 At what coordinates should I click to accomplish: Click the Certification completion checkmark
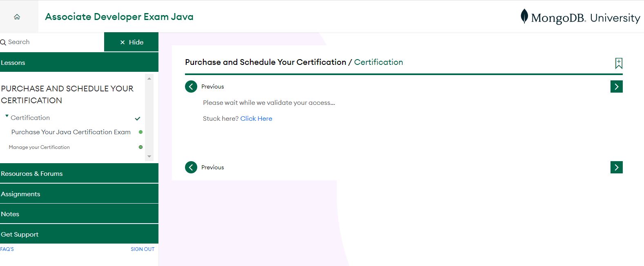138,118
